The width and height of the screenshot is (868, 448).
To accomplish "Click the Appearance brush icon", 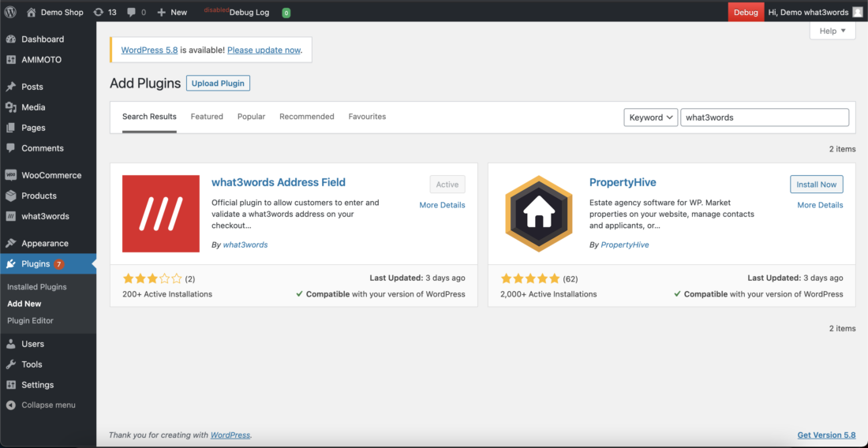I will point(10,244).
